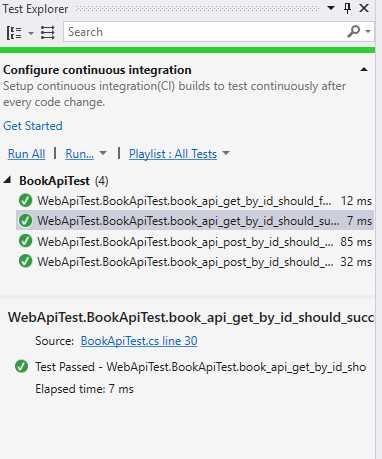This screenshot has width=382, height=459.
Task: Click passed icon of 32 ms test
Action: 26,262
